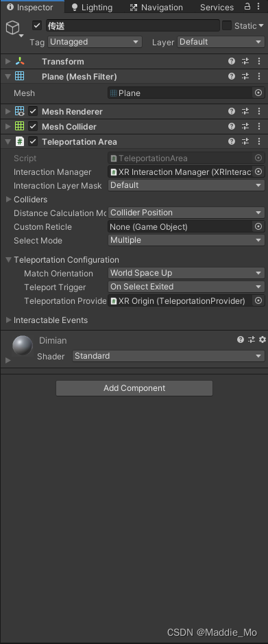Screen dimensions: 268x644
Task: Disable the Mesh Renderer component checkbox
Action: click(33, 111)
